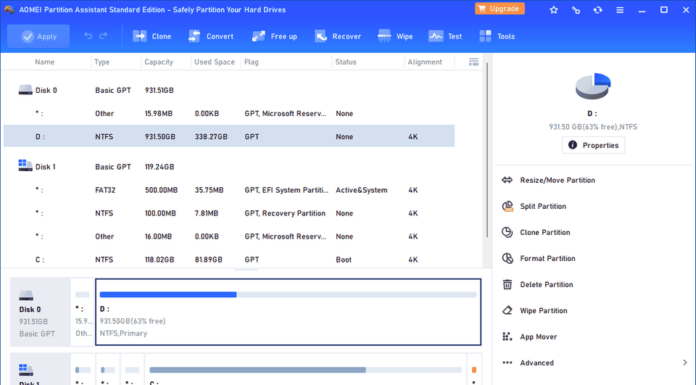Click the small 15.9 reserved block in disk map

click(x=83, y=312)
